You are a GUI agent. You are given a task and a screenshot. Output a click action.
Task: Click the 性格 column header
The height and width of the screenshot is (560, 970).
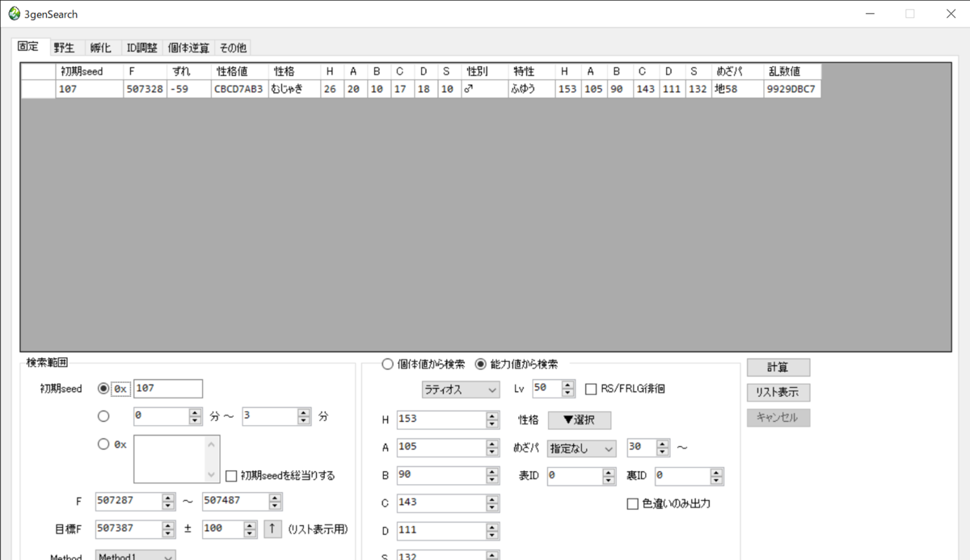point(293,72)
